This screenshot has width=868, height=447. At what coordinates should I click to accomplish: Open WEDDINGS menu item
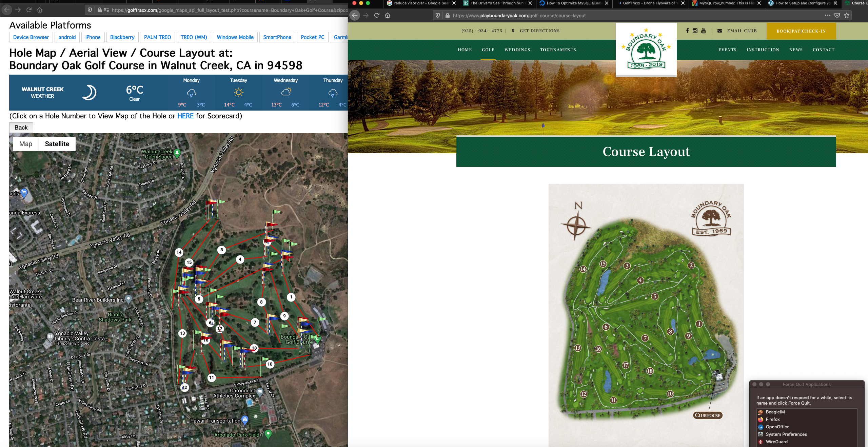tap(517, 50)
